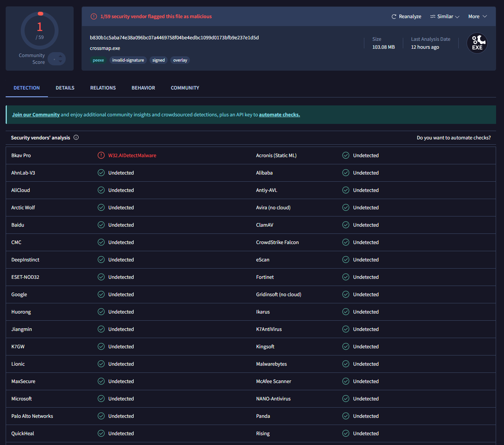Screen dimensions: 504x445
Task: Click the ESET-NOD32 undetected check icon
Action: (x=101, y=277)
